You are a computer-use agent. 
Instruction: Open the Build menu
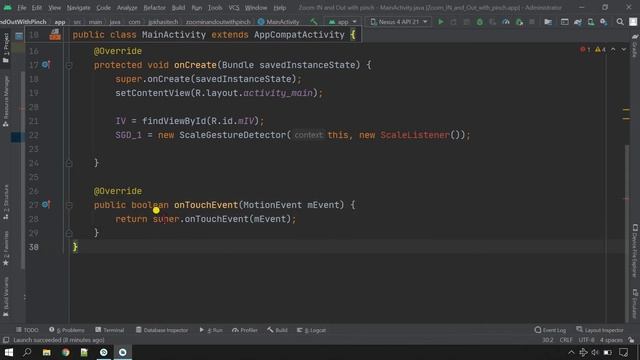pos(178,8)
